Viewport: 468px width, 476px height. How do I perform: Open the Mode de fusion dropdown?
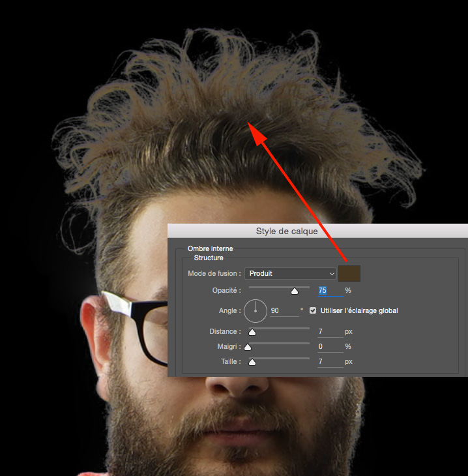tap(291, 274)
